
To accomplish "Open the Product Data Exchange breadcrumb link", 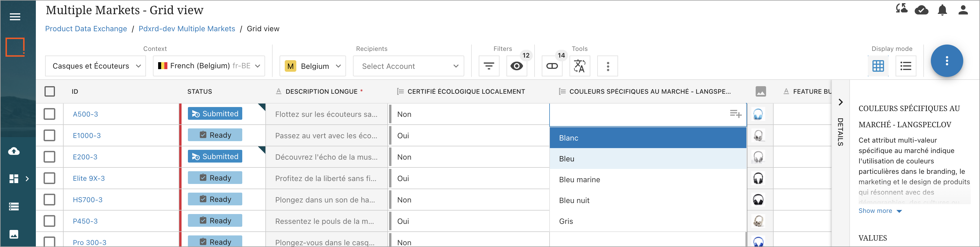I will pyautogui.click(x=86, y=29).
